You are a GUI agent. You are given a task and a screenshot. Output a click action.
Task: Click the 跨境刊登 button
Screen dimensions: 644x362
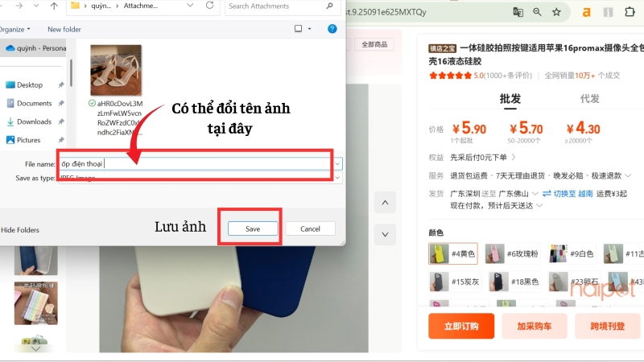[x=608, y=327]
